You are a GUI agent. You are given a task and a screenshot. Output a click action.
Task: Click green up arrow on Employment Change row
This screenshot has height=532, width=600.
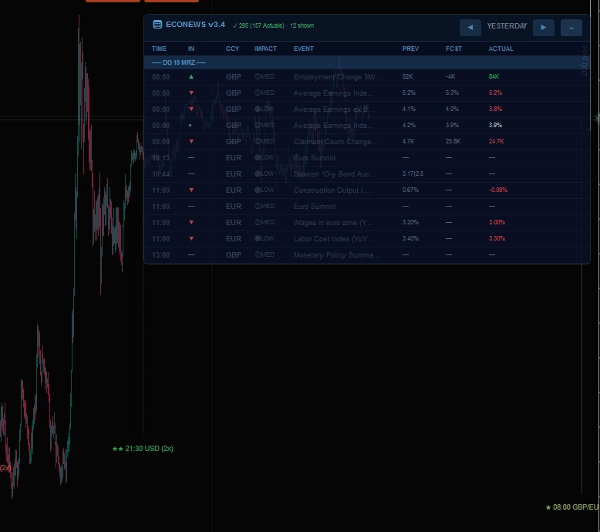click(x=191, y=76)
